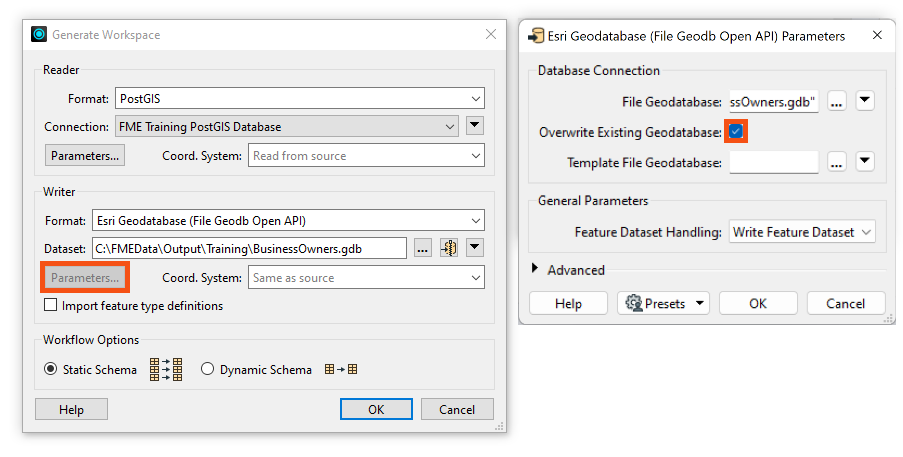Click the 'Workflow Options' group label
Screen dimensions: 903x457
pos(91,340)
